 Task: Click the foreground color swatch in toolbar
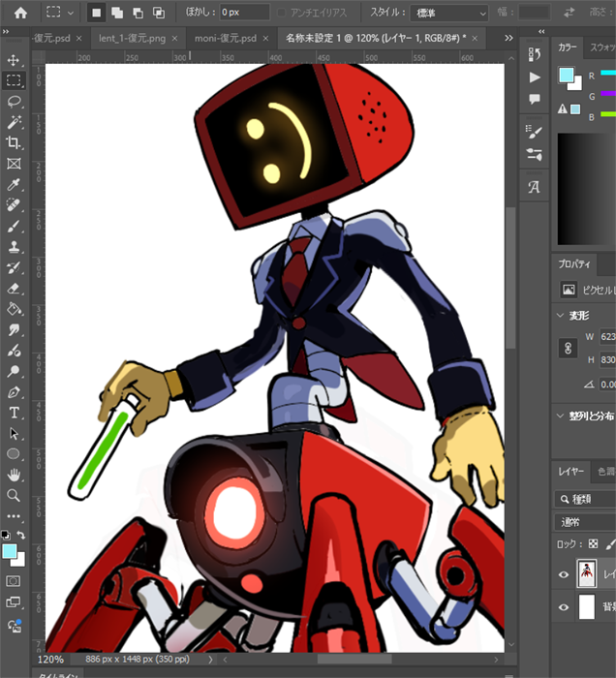[9, 551]
